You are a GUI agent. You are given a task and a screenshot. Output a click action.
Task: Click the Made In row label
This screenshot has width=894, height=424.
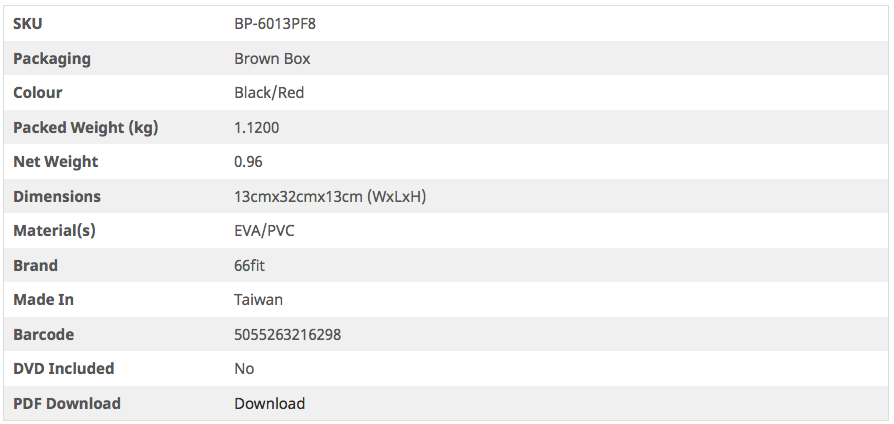[x=43, y=300]
